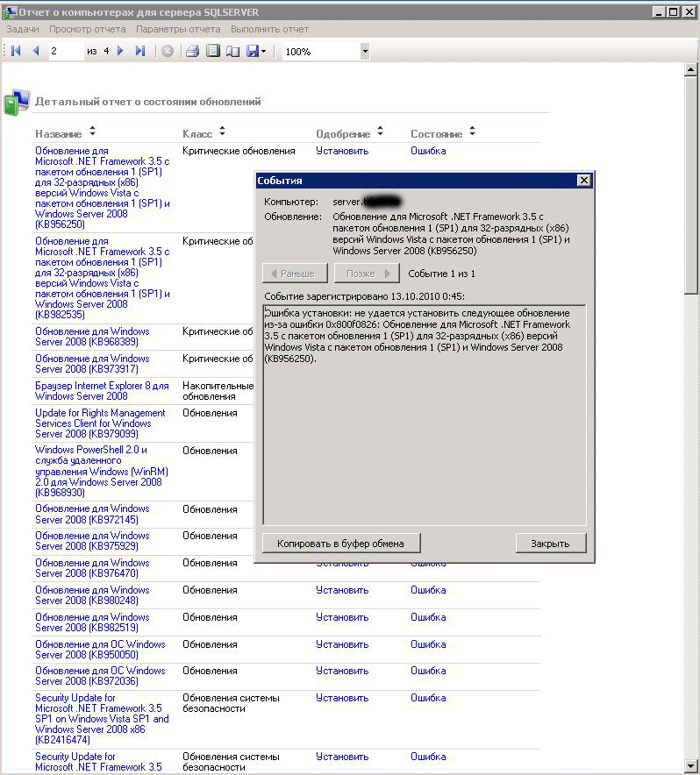Click Копировать в буфер обмена button

[341, 544]
